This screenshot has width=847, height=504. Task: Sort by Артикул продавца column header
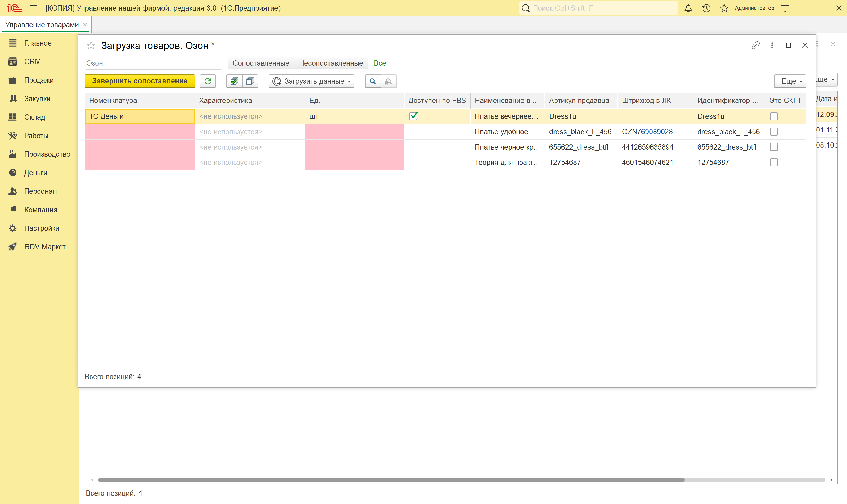[x=581, y=101]
